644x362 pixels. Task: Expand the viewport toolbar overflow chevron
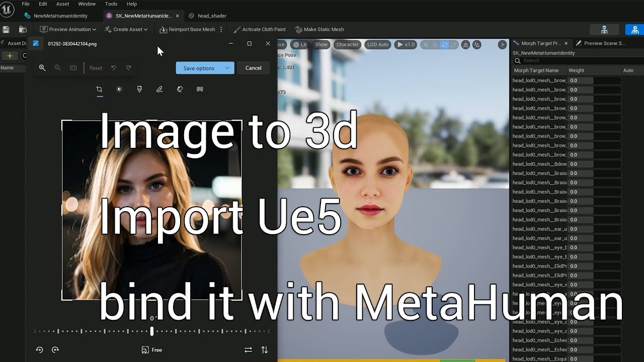pyautogui.click(x=502, y=45)
